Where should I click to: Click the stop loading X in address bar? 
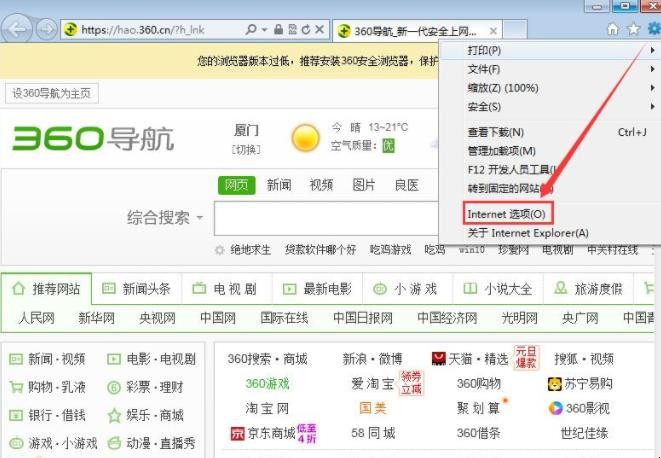(x=320, y=30)
